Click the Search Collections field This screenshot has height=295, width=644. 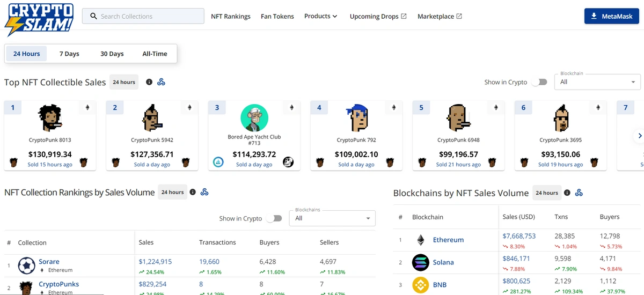[x=143, y=16]
